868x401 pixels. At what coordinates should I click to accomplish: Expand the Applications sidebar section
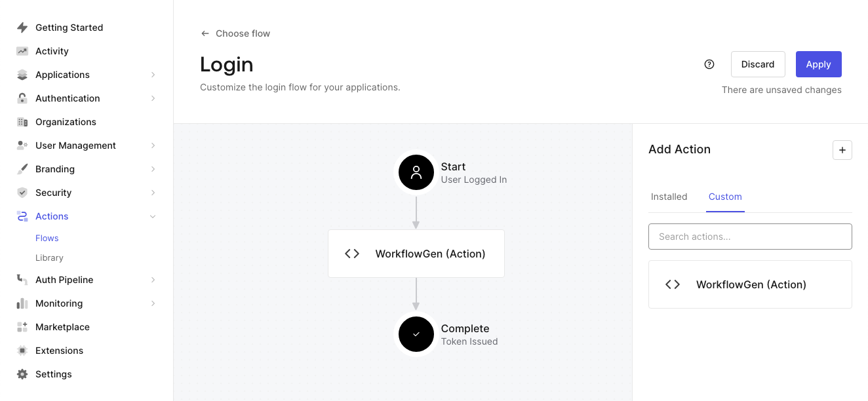(153, 75)
